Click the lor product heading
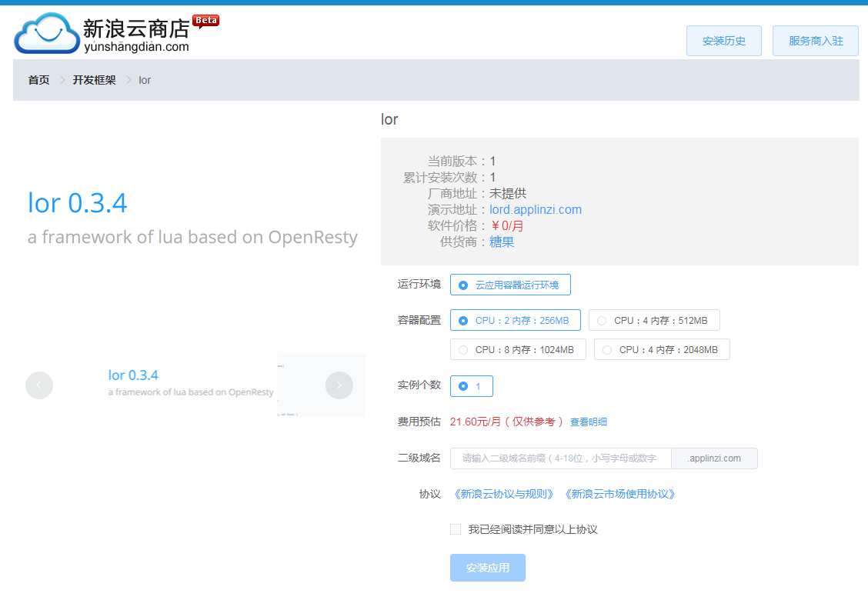This screenshot has width=868, height=600. click(389, 119)
